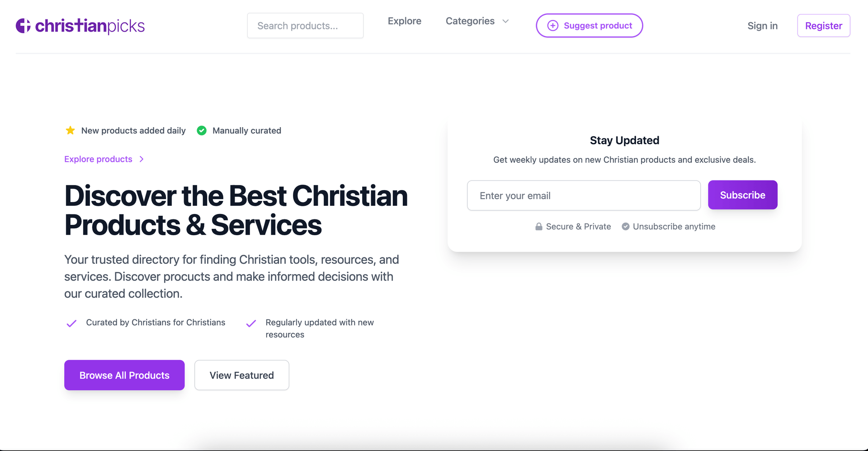Follow the Explore products link
868x451 pixels.
(x=98, y=159)
